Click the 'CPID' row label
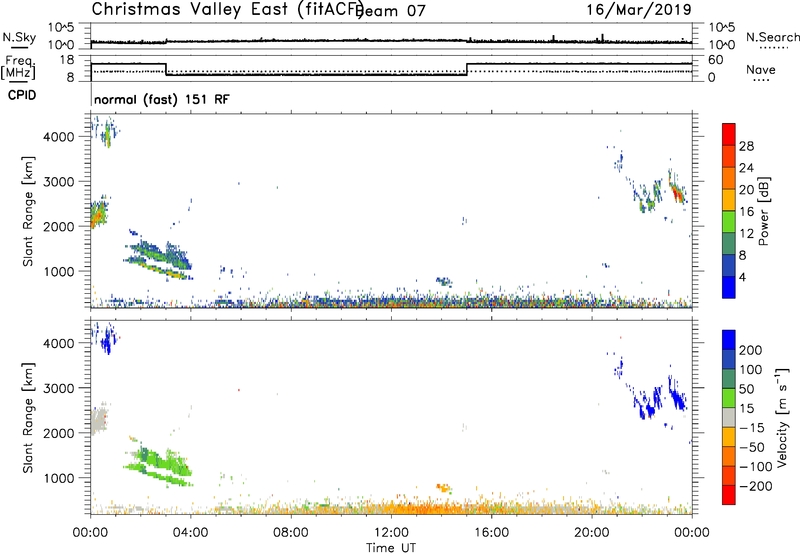800x554 pixels. pos(22,95)
